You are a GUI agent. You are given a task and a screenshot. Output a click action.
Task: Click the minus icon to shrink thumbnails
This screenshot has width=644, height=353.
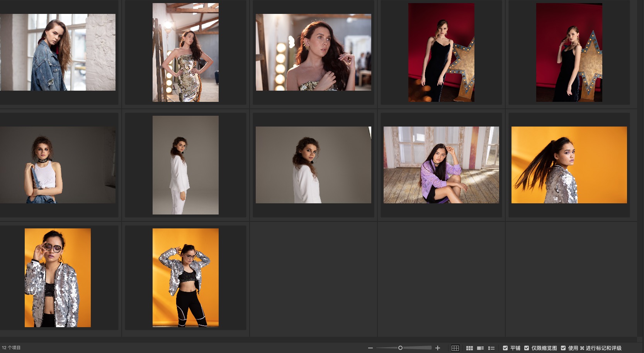370,348
